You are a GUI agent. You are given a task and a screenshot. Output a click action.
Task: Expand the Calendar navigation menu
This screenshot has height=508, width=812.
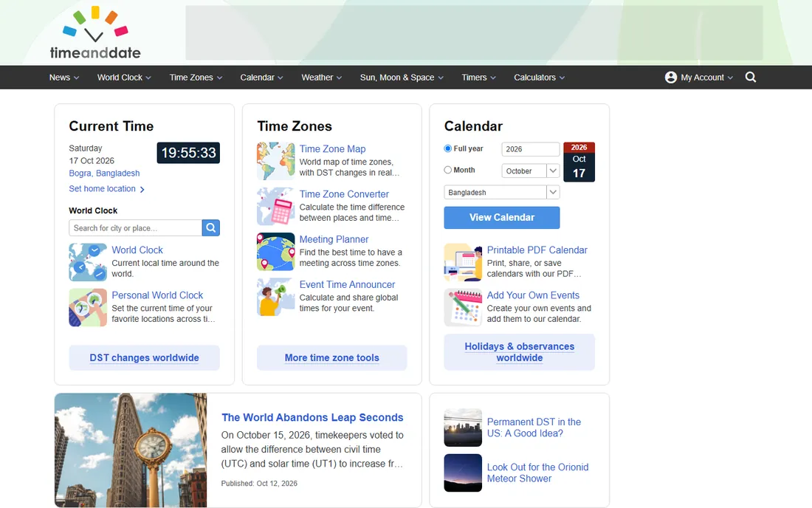click(x=261, y=77)
